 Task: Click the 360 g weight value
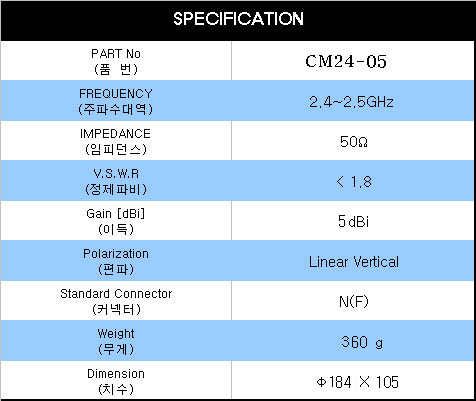click(362, 342)
